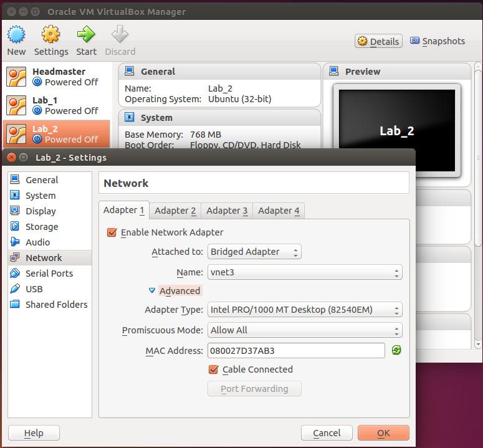The image size is (483, 448).
Task: Open Serial Ports settings page
Action: [x=49, y=274]
